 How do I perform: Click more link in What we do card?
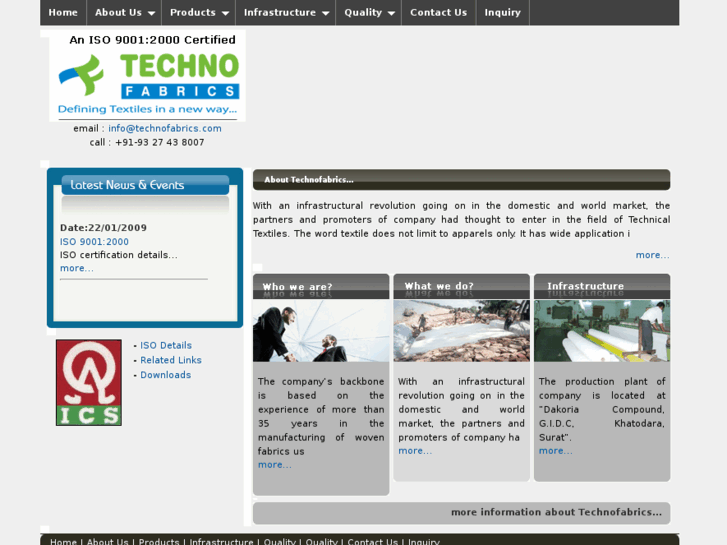(415, 451)
